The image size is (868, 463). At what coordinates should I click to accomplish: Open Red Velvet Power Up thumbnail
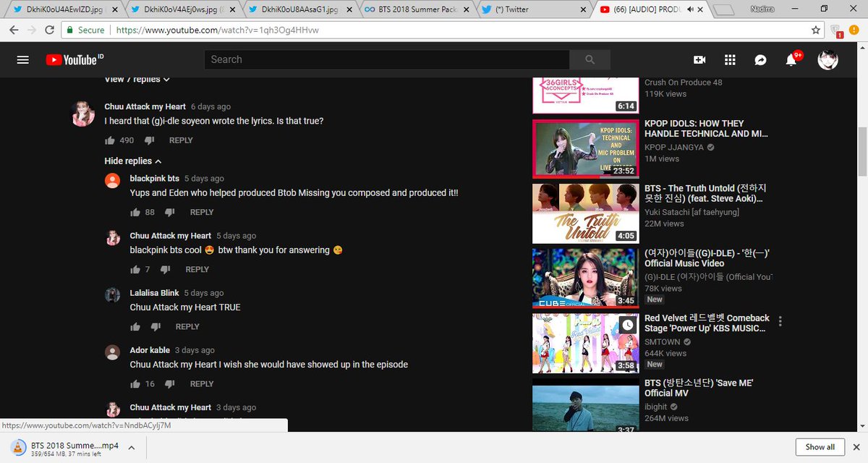[x=586, y=343]
